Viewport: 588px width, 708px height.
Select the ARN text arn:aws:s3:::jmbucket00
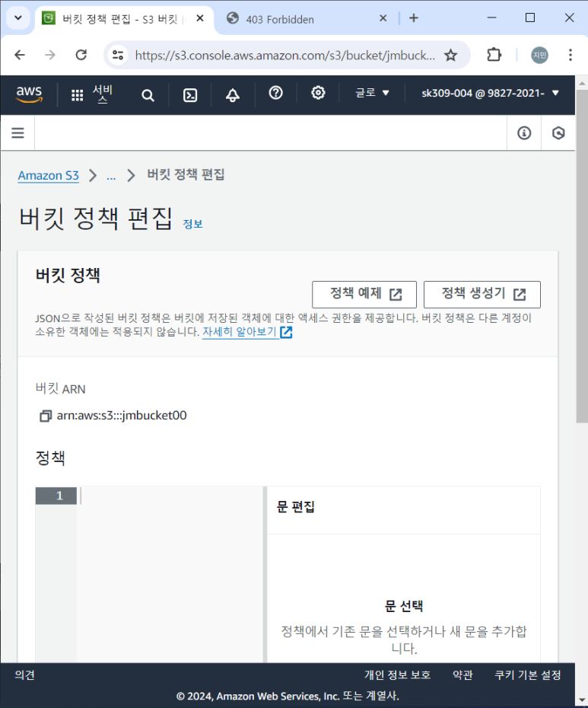point(122,416)
